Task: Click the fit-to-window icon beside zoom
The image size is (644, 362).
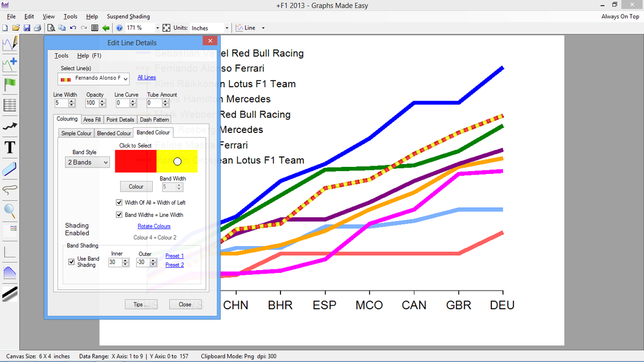Action: coord(166,28)
